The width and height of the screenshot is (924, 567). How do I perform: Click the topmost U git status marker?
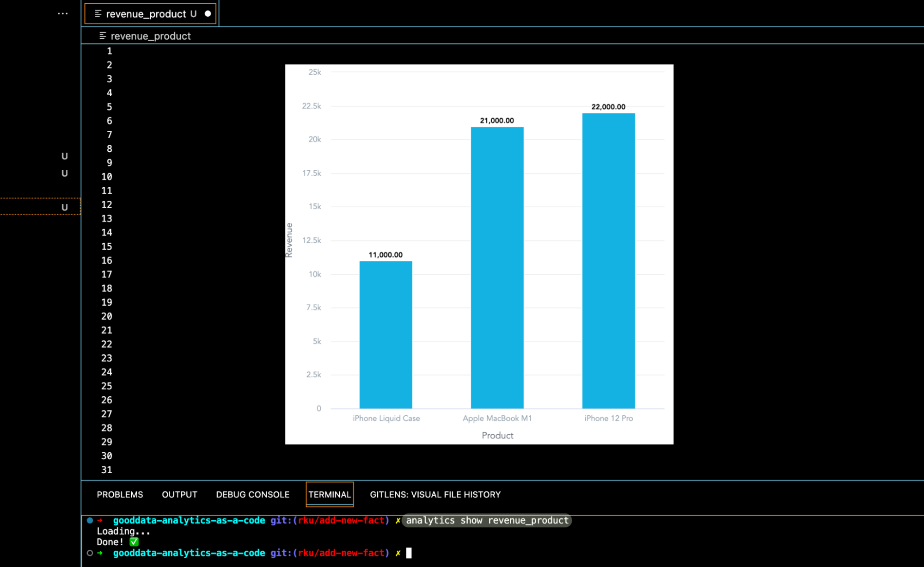[65, 156]
